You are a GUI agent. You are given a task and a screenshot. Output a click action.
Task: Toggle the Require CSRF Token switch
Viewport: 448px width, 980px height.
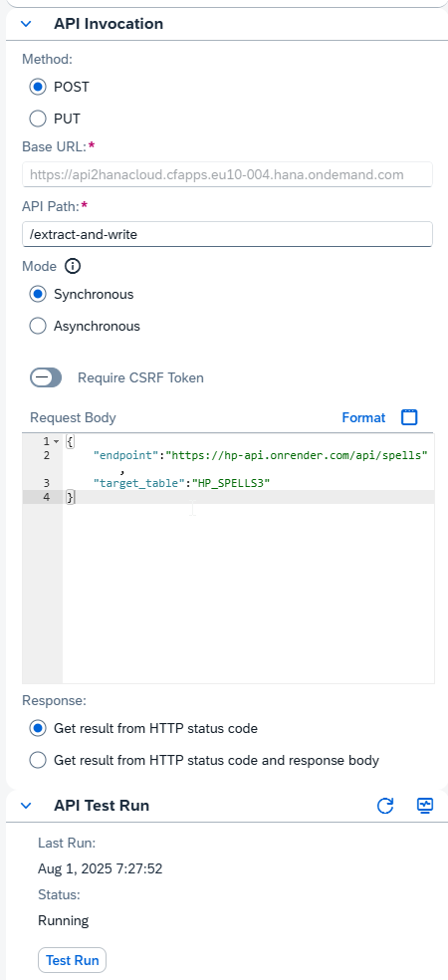click(x=46, y=377)
